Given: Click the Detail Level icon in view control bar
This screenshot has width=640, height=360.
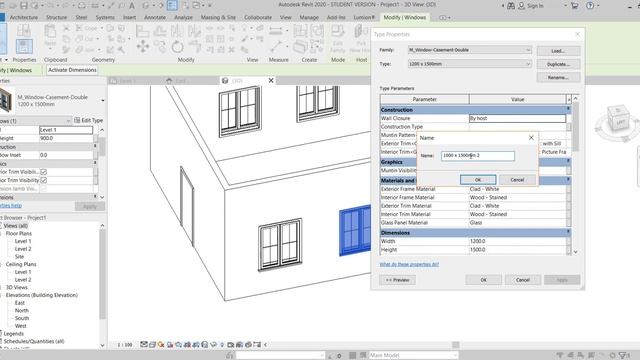Looking at the screenshot, I should click(144, 345).
